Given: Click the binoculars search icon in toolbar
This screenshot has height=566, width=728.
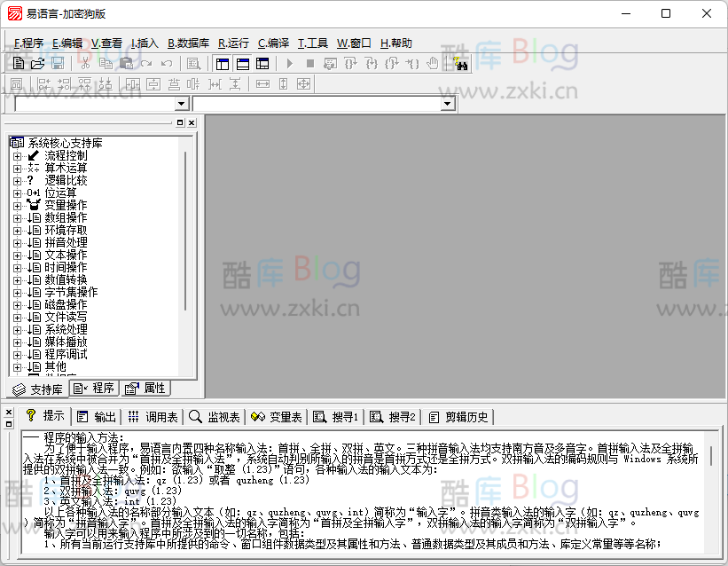Looking at the screenshot, I should pos(460,64).
